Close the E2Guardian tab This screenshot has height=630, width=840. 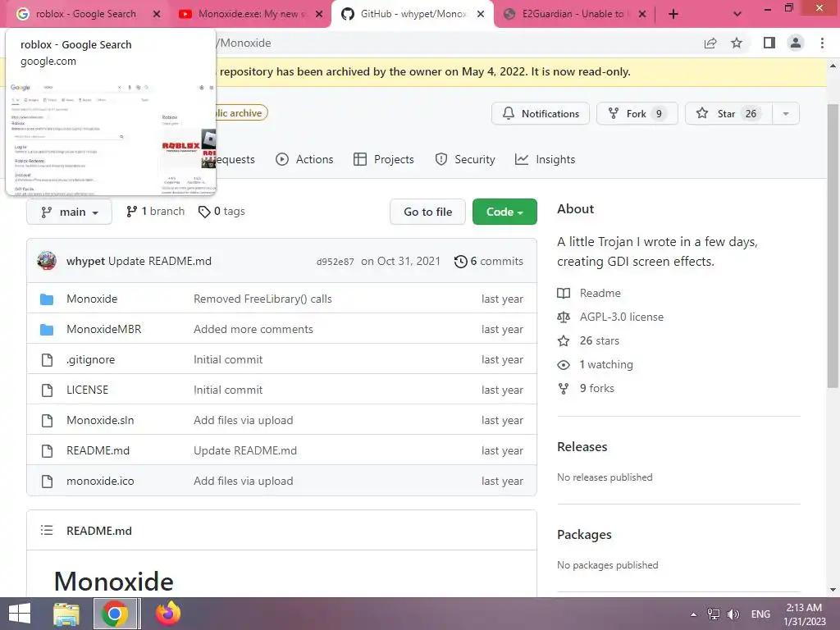click(x=642, y=15)
